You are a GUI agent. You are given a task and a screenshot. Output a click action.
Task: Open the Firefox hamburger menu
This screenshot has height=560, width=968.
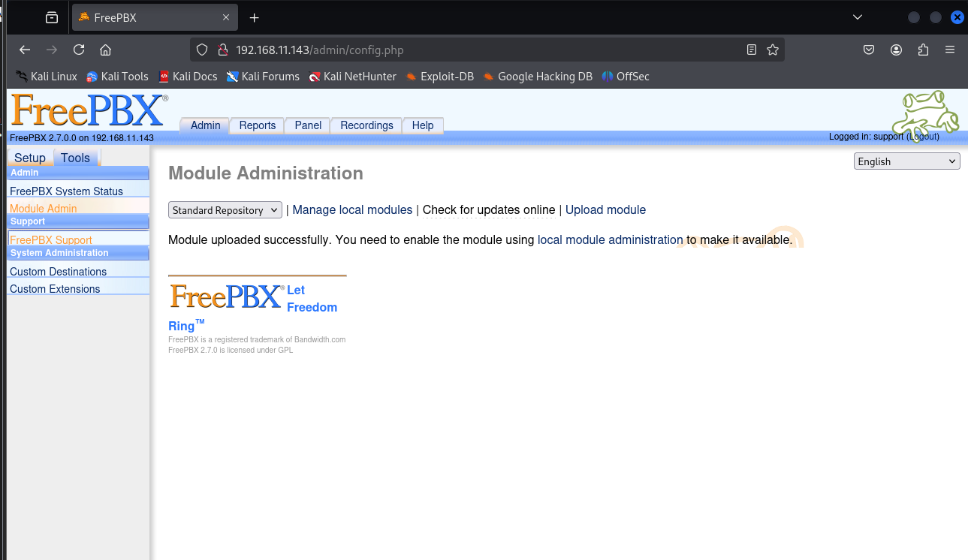950,50
